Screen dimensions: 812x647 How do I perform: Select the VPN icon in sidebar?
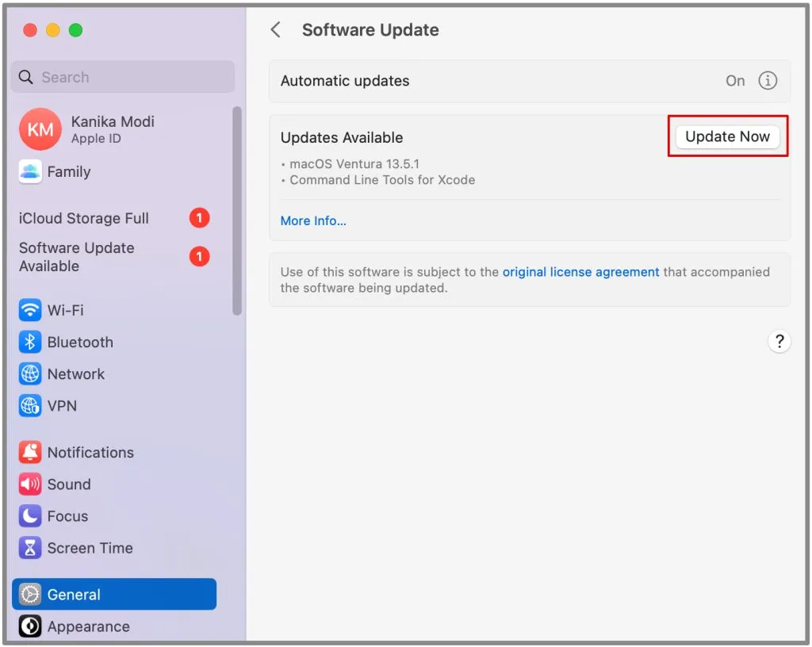[30, 406]
